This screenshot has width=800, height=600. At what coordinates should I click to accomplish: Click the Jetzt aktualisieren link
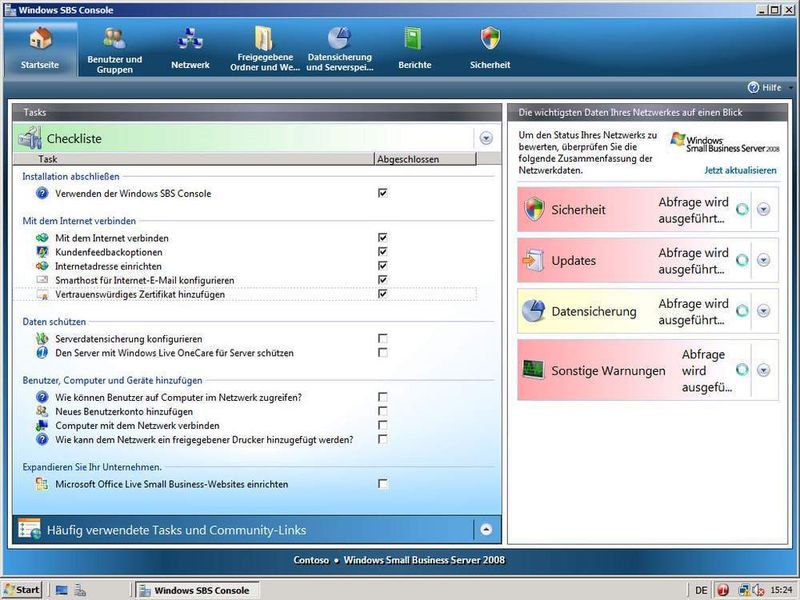coord(740,170)
